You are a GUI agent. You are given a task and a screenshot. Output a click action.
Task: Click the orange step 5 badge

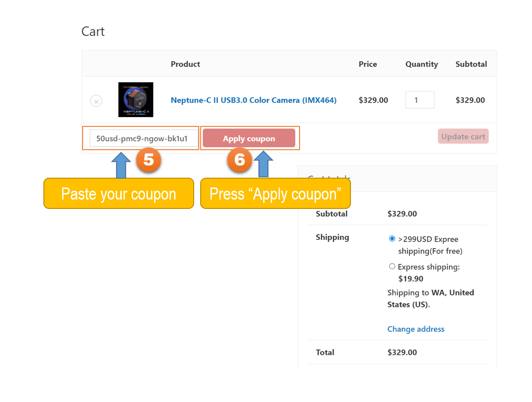148,160
